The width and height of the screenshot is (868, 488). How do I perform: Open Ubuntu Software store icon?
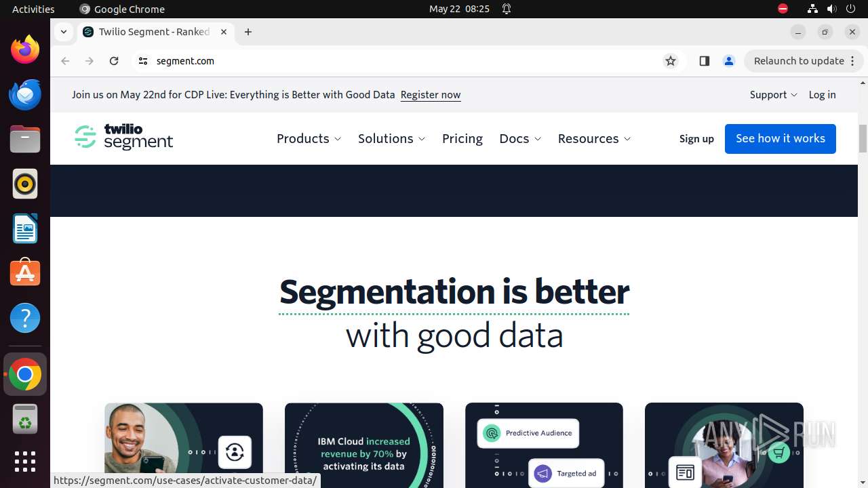tap(25, 273)
